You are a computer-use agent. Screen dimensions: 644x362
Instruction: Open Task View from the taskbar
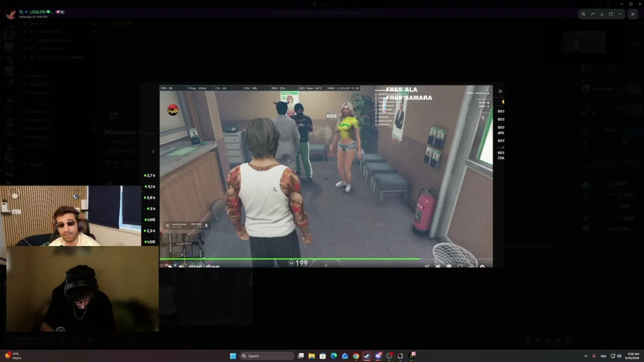(x=301, y=356)
